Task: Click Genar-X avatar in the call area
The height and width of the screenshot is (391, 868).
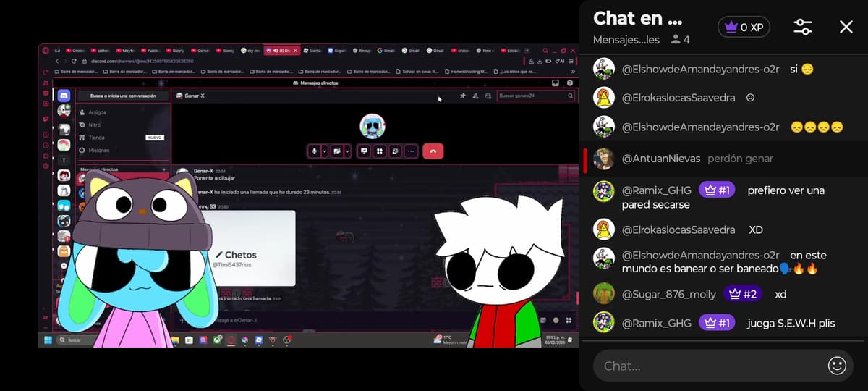Action: point(373,126)
